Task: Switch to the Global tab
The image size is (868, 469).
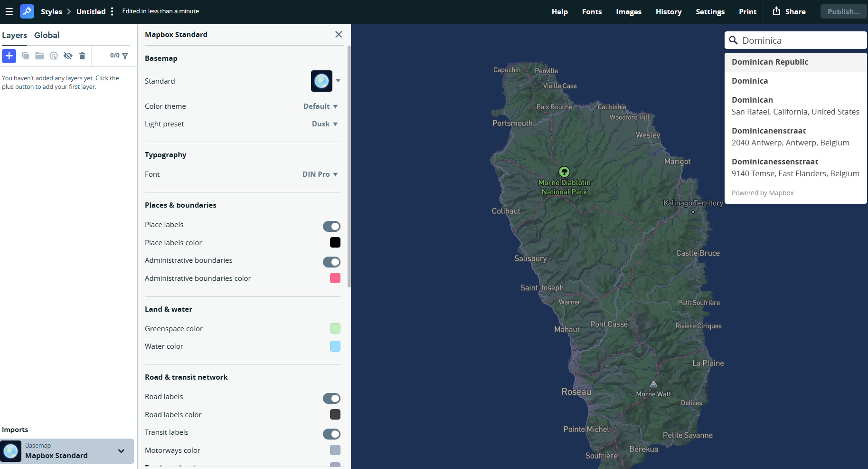Action: point(47,35)
